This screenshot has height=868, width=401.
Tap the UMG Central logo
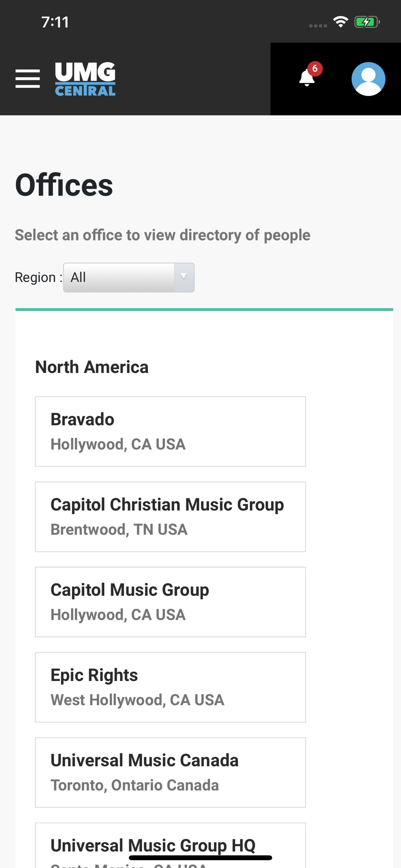point(85,79)
